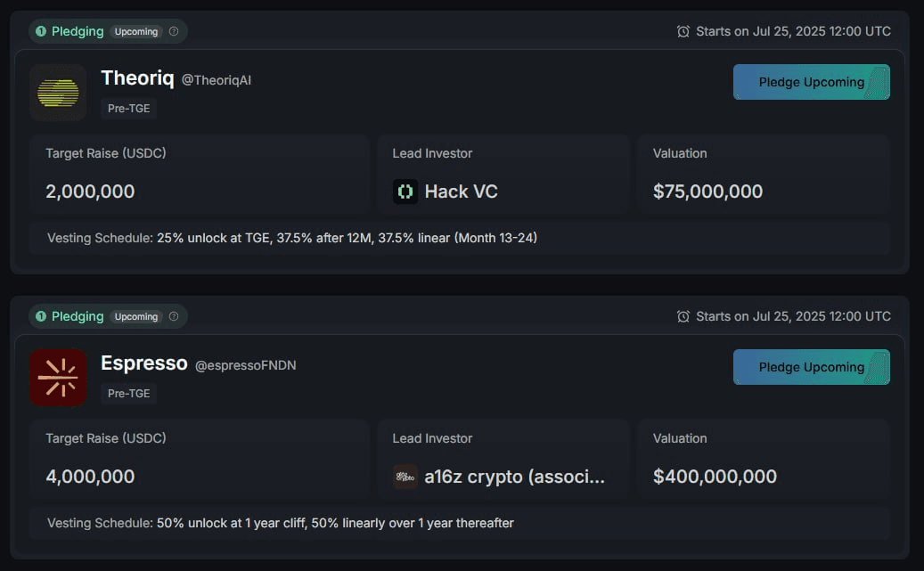Viewport: 924px width, 571px height.
Task: Click the Theoriq project logo
Action: [x=58, y=93]
